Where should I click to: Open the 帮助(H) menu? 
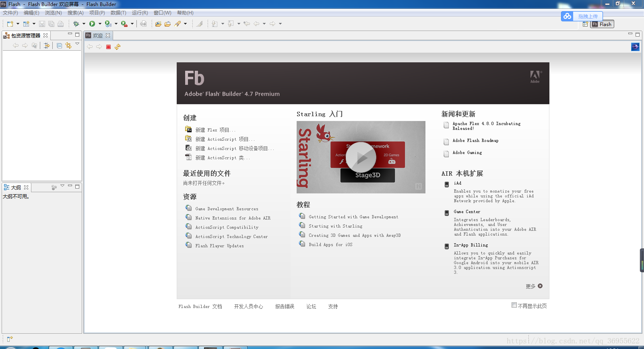click(185, 13)
